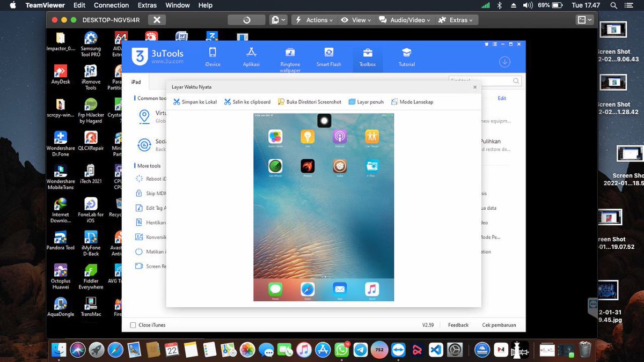Tap the Phoenix jailbreak app icon
The image size is (644, 362).
pos(308,166)
